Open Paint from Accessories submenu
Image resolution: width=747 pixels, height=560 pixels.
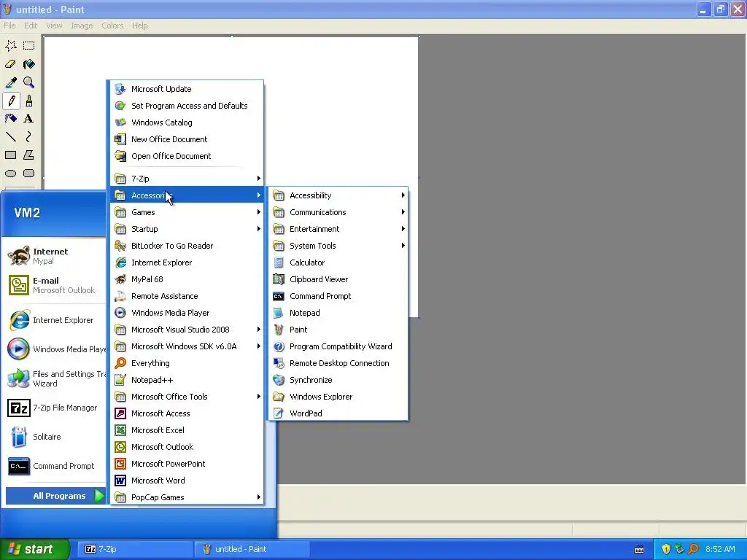(x=338, y=330)
